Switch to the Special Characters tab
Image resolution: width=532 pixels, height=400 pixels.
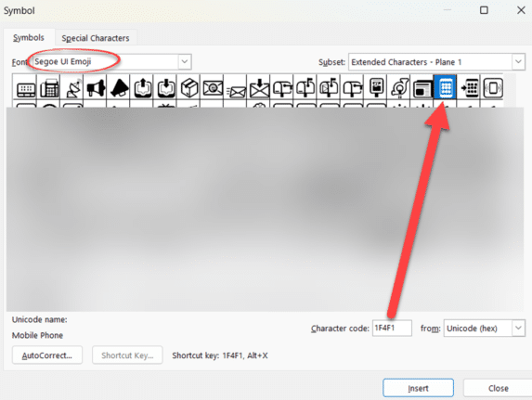tap(96, 38)
